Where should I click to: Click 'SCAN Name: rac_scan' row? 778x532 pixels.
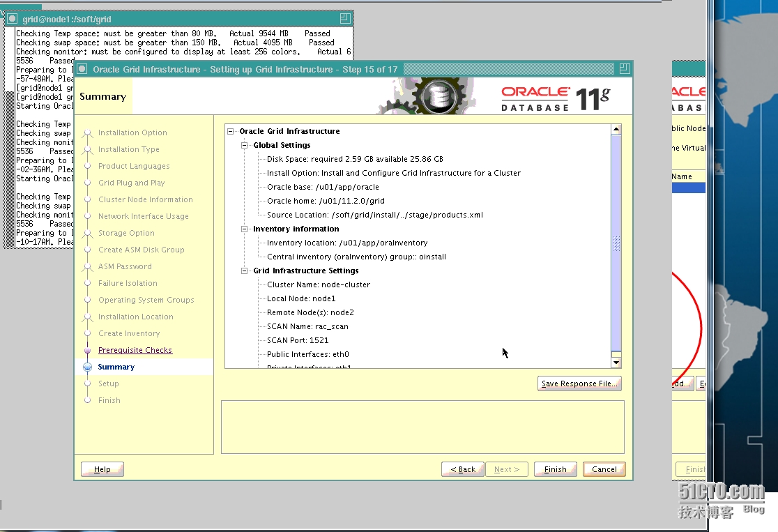307,326
